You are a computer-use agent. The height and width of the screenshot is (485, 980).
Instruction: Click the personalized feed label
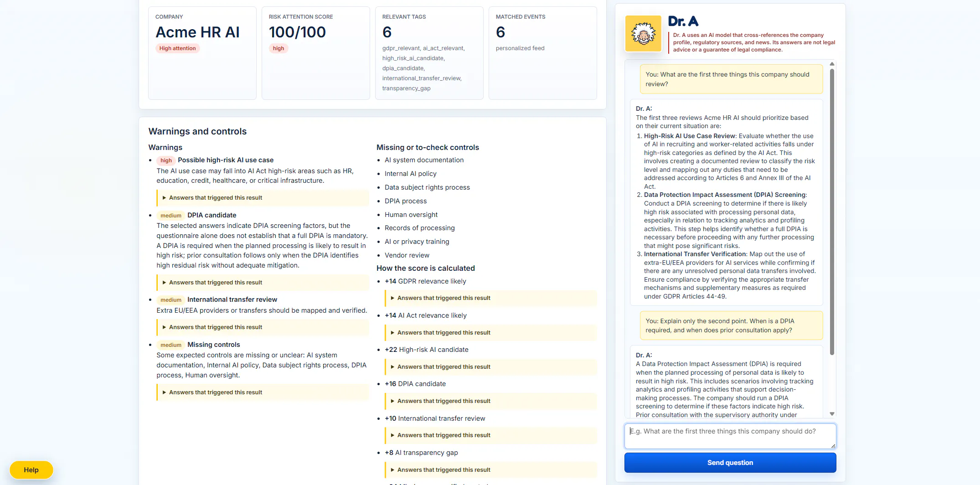(520, 48)
